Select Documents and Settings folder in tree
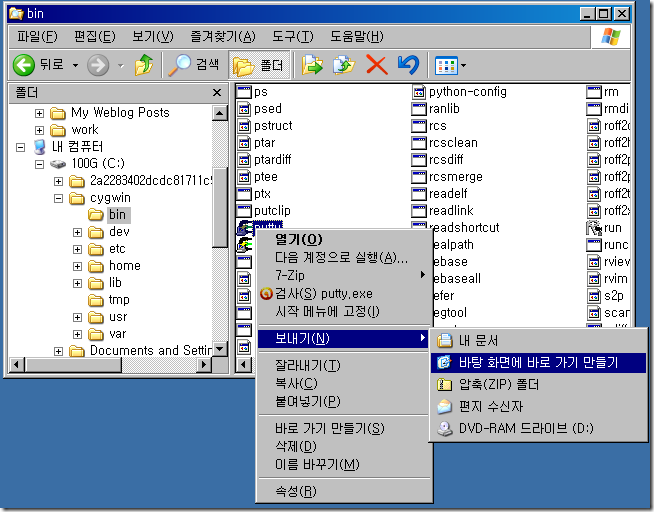Screen dimensions: 654x512 point(151,351)
